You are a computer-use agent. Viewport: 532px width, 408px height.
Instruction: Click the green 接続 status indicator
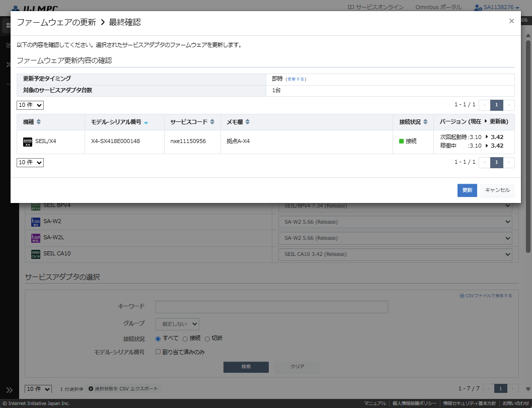pyautogui.click(x=401, y=141)
